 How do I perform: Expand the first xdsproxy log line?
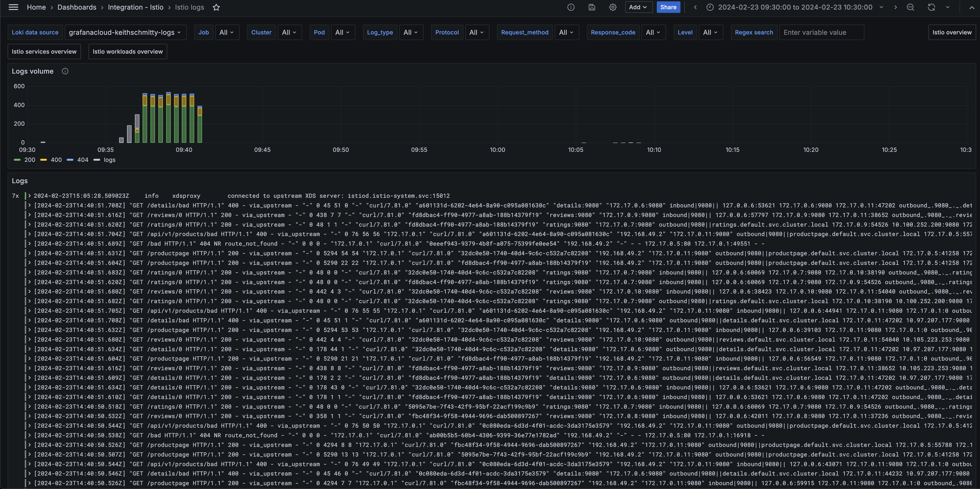29,196
